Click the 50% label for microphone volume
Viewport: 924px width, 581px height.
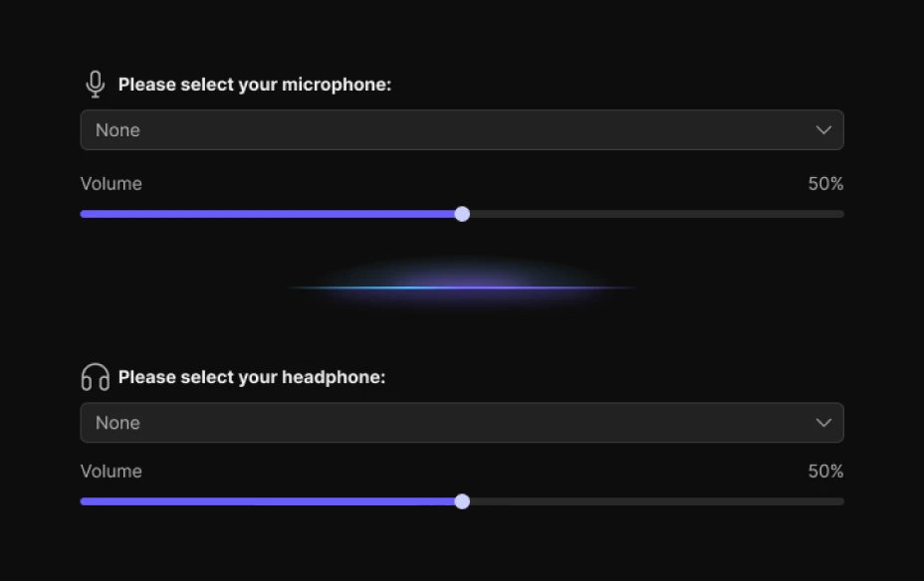(824, 183)
